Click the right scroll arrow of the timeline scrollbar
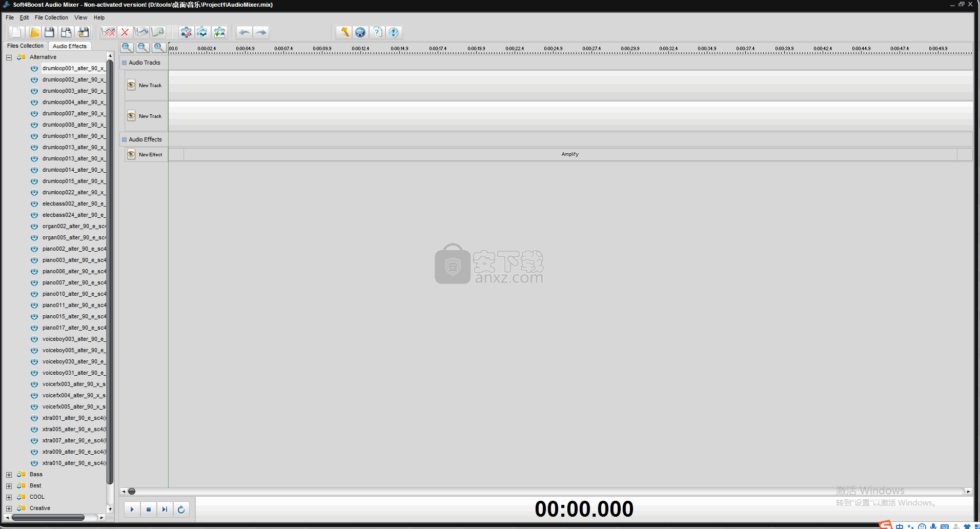980x529 pixels. (x=968, y=491)
